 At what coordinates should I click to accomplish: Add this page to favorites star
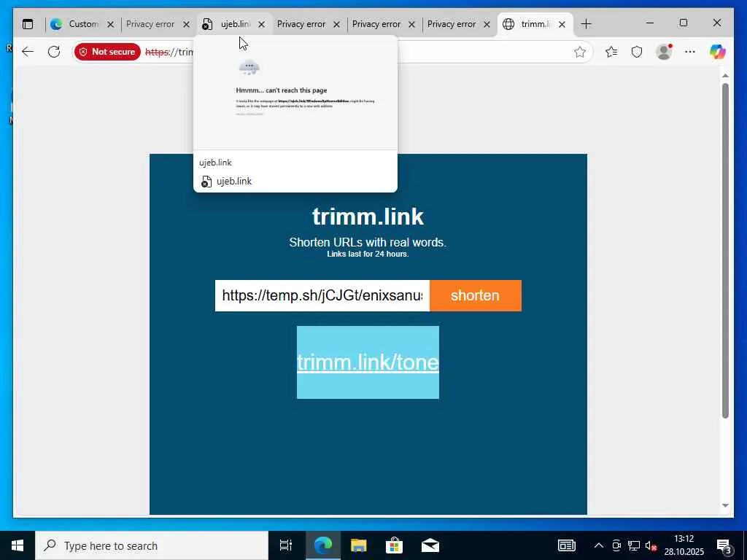pyautogui.click(x=579, y=52)
